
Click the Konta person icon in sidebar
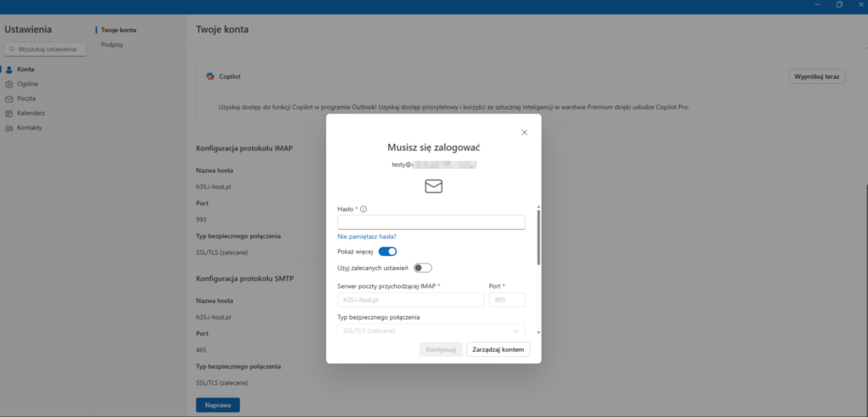point(9,69)
